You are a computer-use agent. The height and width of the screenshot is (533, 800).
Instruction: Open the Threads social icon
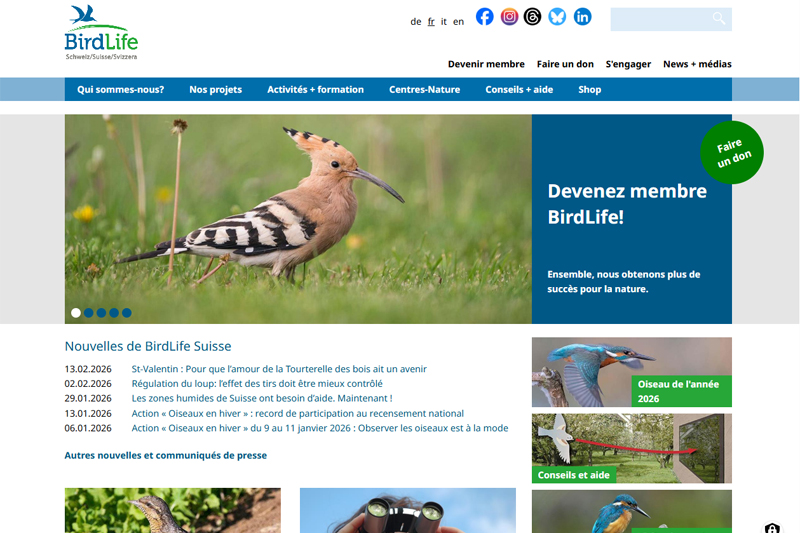point(533,17)
